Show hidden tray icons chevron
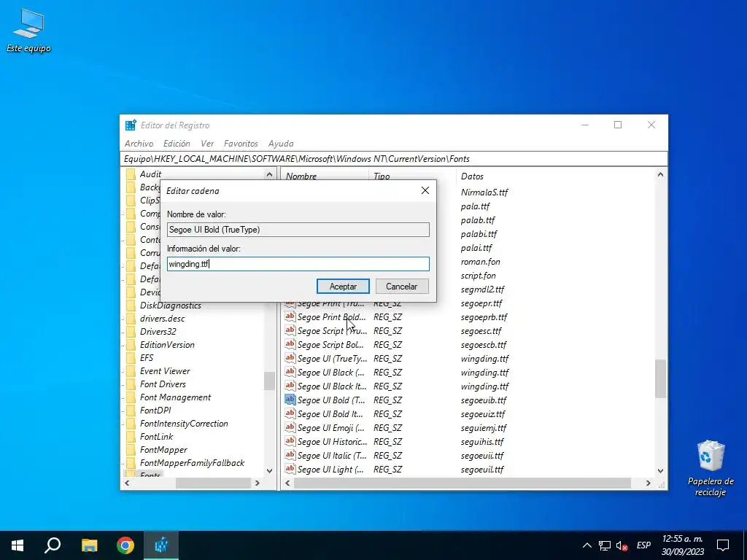Viewport: 747px width, 560px height. [x=587, y=545]
